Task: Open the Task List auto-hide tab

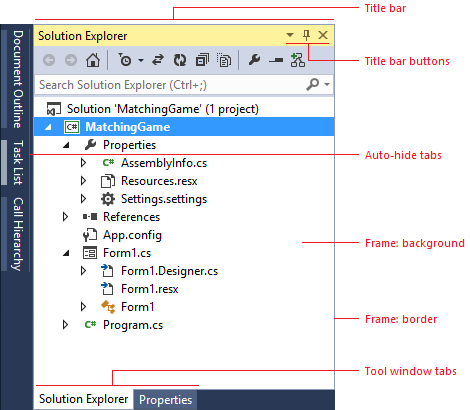Action: coord(14,163)
